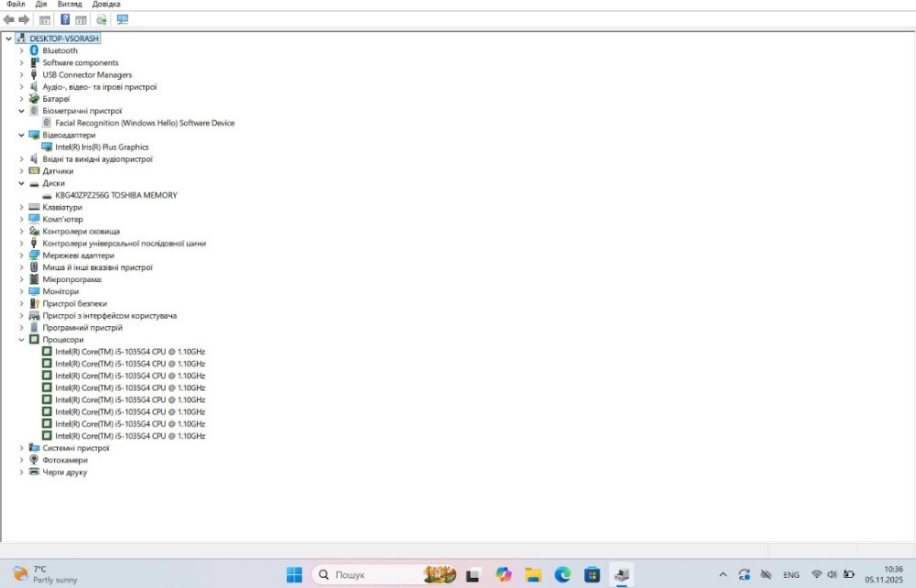Open File Explorer from the taskbar
The image size is (916, 588).
point(532,574)
